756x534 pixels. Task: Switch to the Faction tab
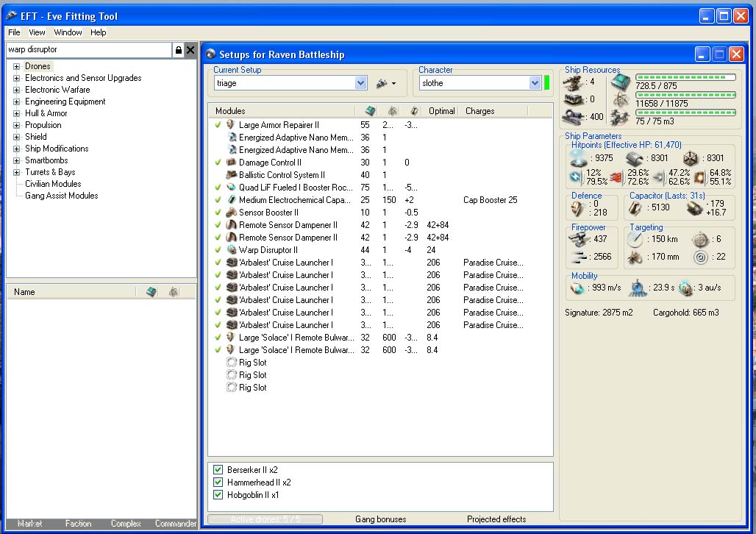(x=78, y=524)
